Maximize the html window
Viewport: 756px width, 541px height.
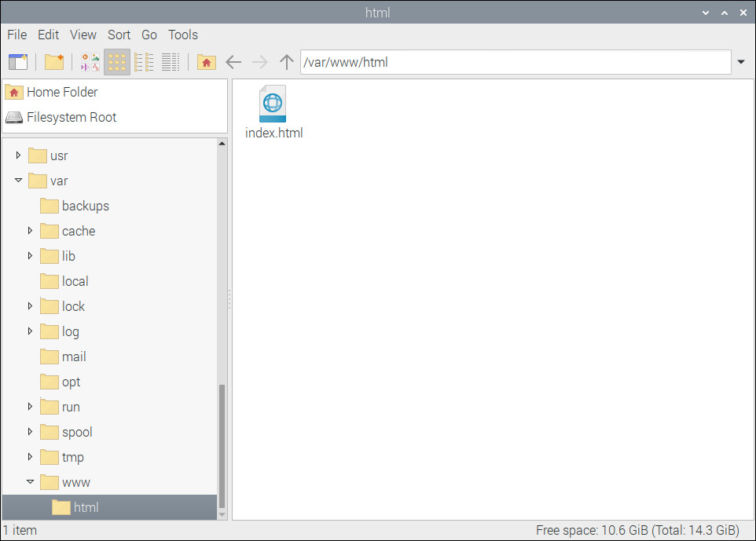point(725,13)
